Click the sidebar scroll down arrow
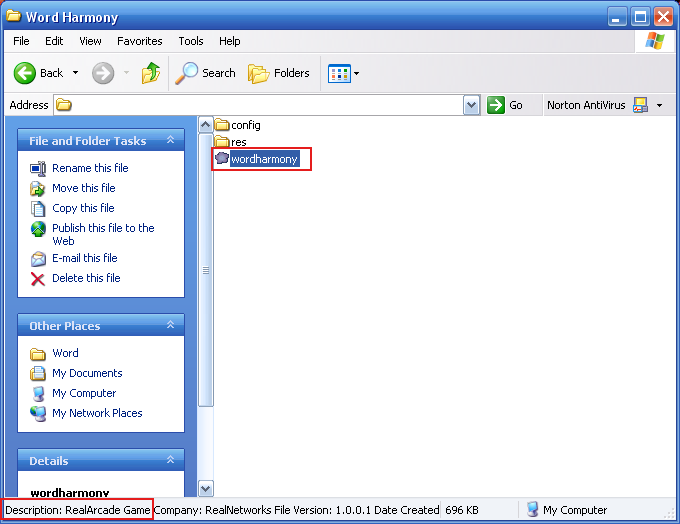 pos(206,489)
